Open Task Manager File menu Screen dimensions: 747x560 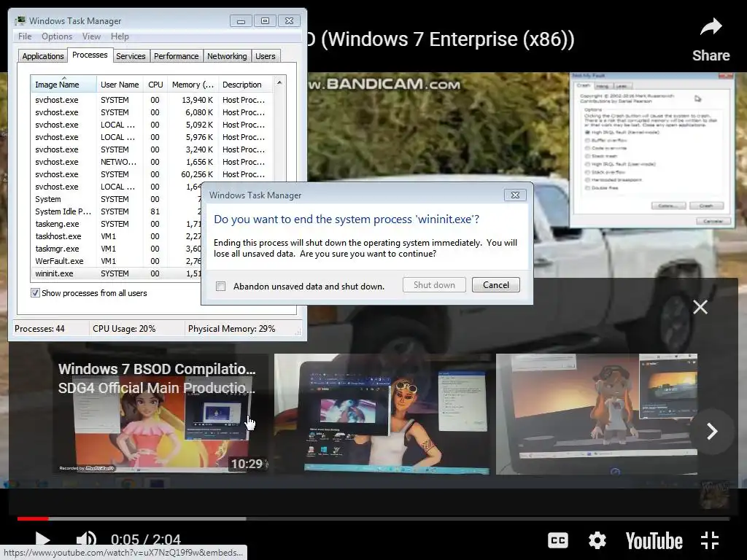pos(25,36)
